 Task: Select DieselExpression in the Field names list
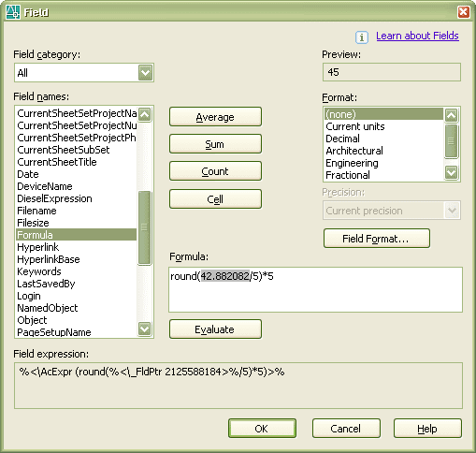pos(54,198)
